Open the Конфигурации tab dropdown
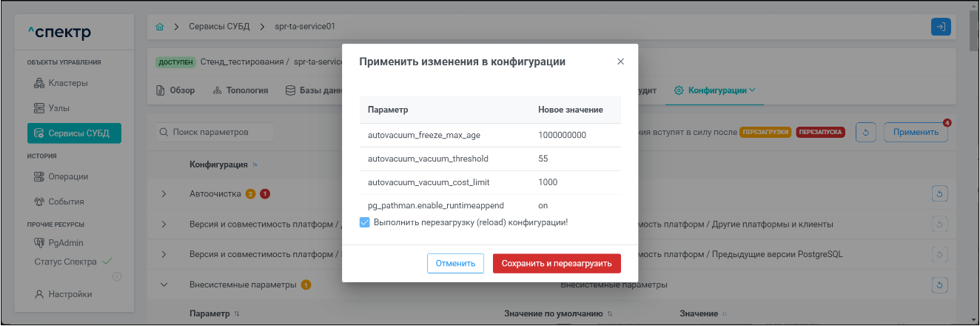The image size is (980, 326). [x=715, y=90]
